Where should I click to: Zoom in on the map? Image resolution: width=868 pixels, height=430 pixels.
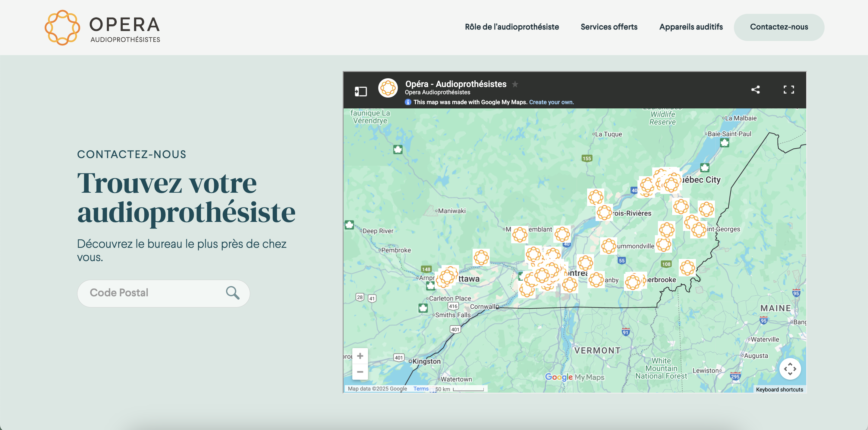(x=360, y=356)
